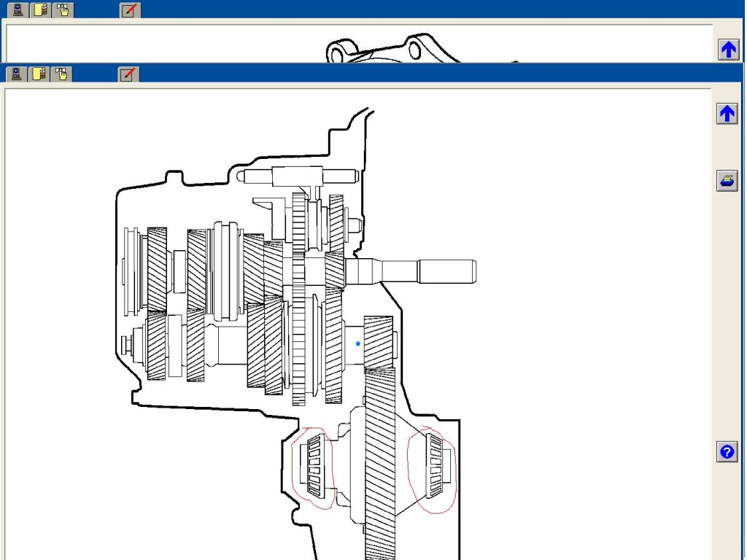Activate the red pencil icon in the front window toolbar

(x=128, y=74)
